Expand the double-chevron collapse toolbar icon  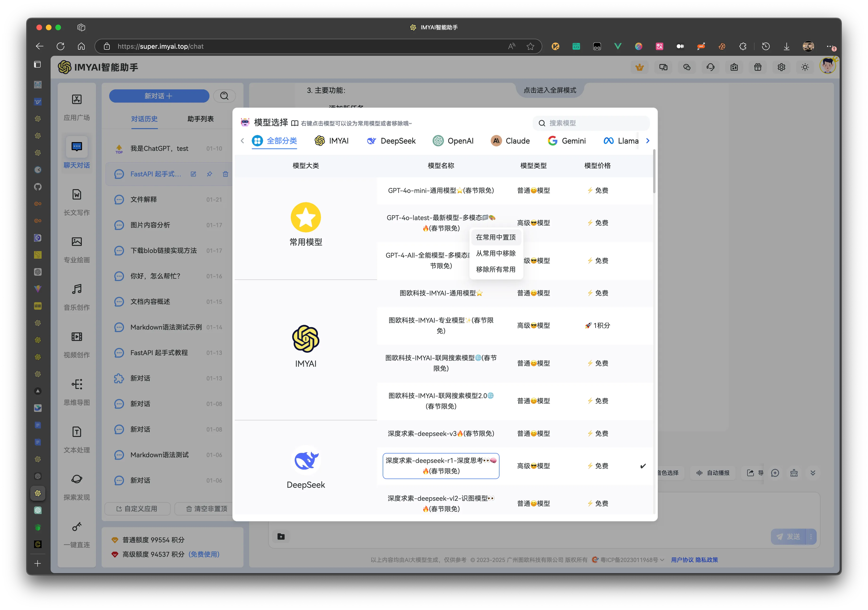point(812,473)
